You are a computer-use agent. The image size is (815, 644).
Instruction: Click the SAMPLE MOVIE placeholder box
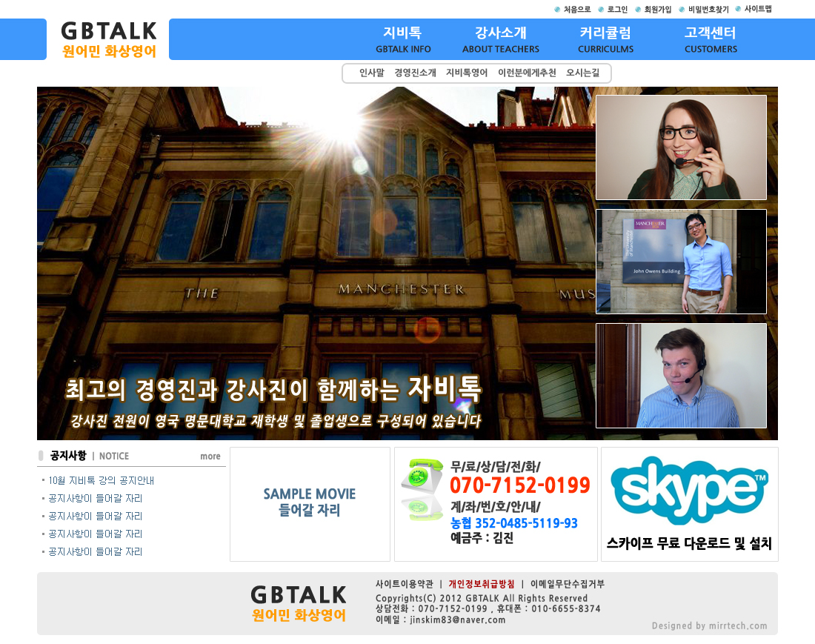[310, 502]
